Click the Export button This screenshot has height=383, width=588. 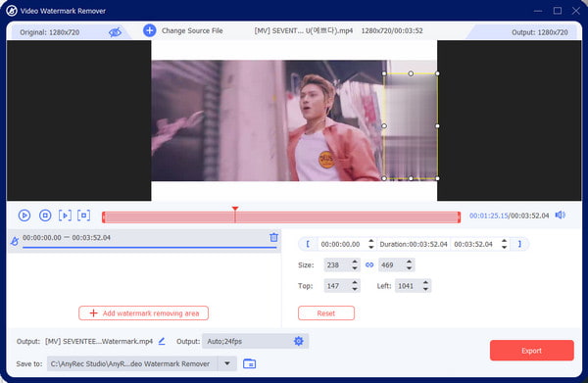point(531,351)
